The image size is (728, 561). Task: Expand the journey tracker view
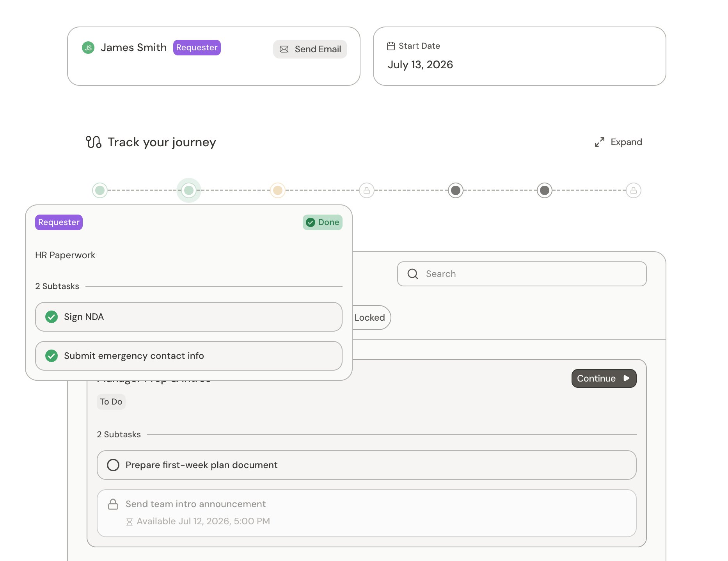click(618, 142)
